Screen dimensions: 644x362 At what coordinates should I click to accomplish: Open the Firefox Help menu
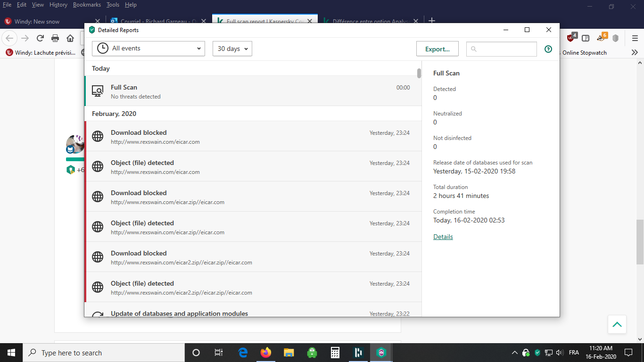click(131, 5)
